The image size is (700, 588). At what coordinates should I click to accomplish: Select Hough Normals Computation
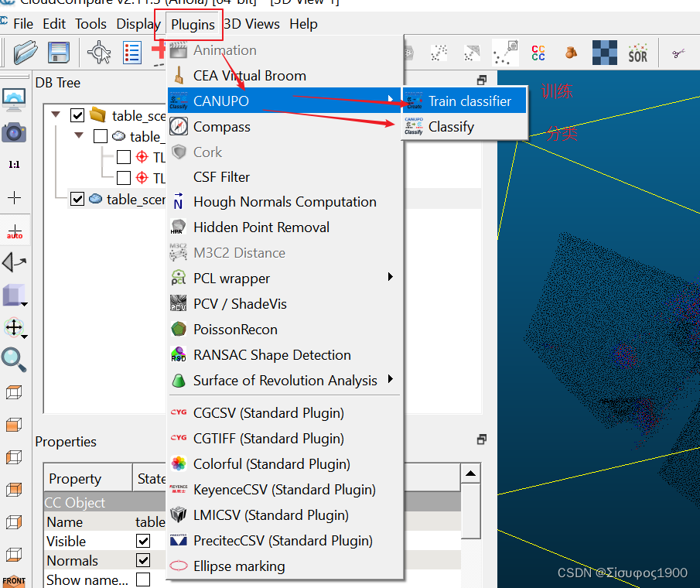pyautogui.click(x=285, y=202)
